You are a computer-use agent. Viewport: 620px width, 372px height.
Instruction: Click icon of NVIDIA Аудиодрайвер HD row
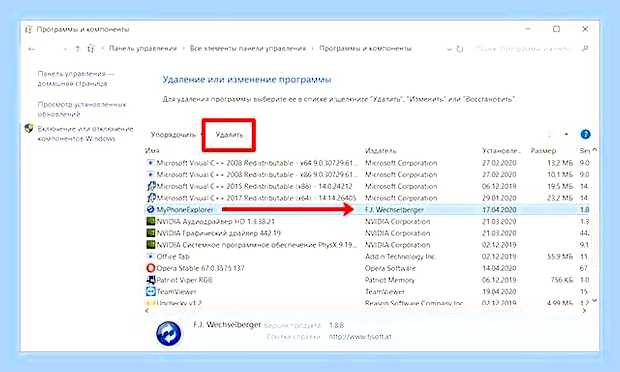click(x=150, y=221)
